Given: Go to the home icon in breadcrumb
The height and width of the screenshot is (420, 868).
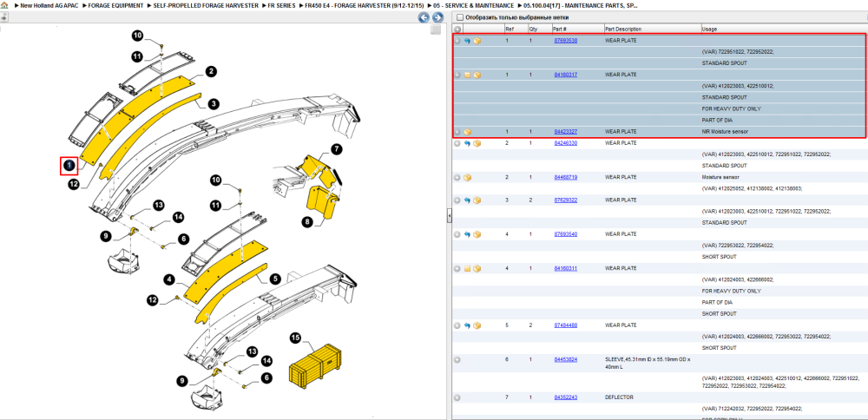Looking at the screenshot, I should point(4,5).
